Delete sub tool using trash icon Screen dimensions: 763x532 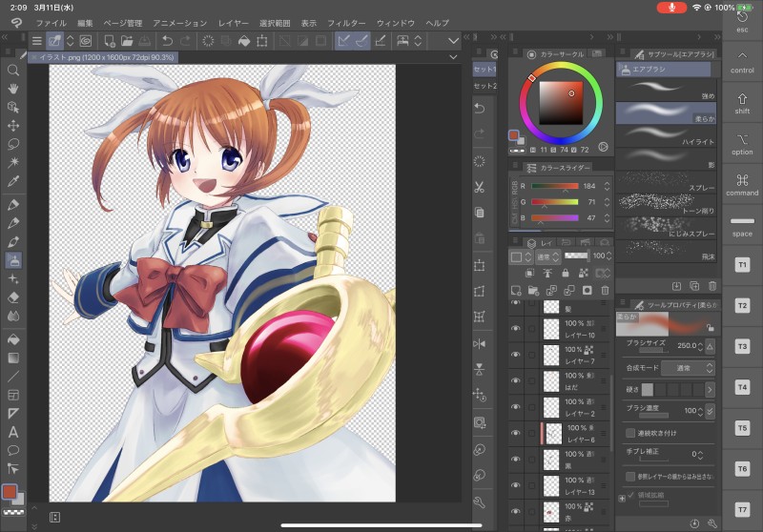click(711, 286)
